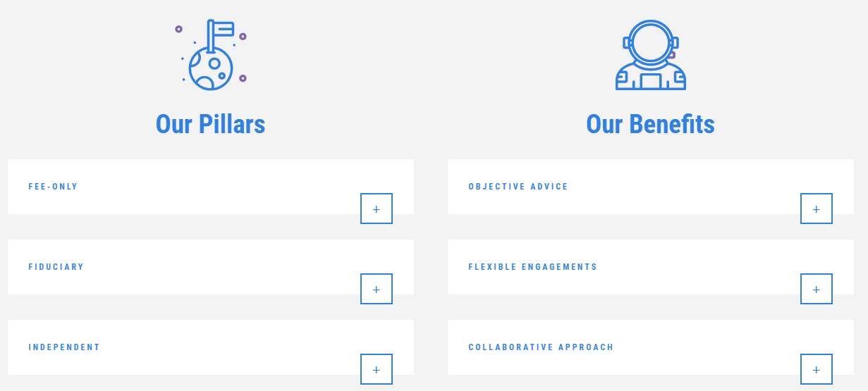Toggle the Flexible Engagements plus button

[817, 289]
